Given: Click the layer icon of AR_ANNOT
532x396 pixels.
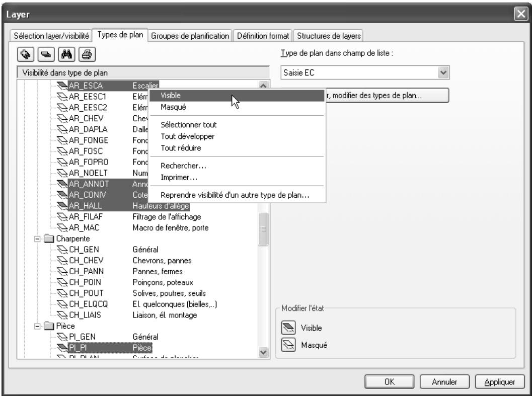Looking at the screenshot, I should [62, 184].
